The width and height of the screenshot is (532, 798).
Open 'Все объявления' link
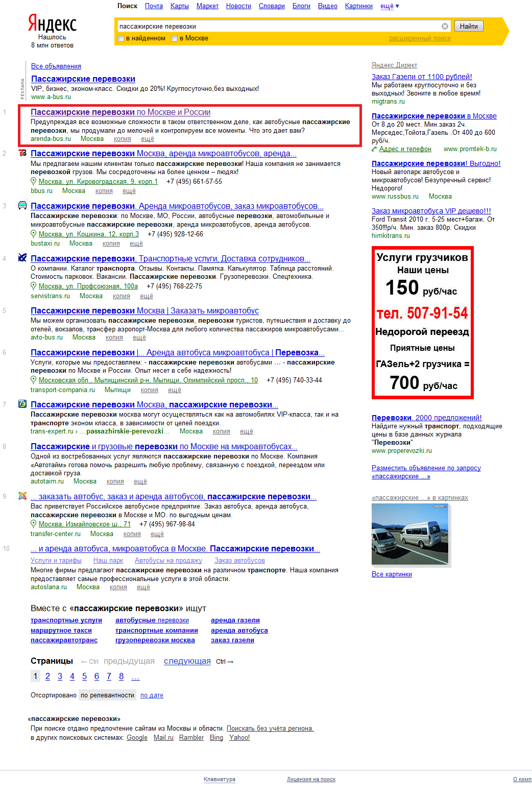[56, 66]
